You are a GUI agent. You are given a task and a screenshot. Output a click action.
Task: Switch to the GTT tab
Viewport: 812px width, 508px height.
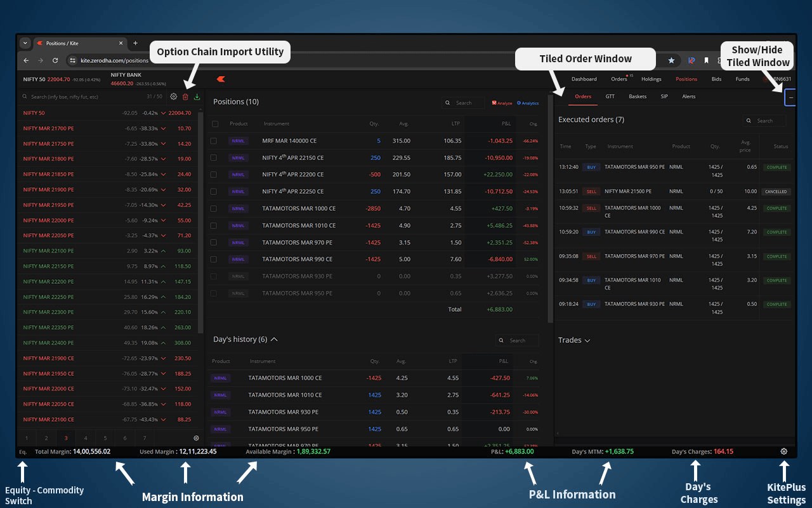610,97
